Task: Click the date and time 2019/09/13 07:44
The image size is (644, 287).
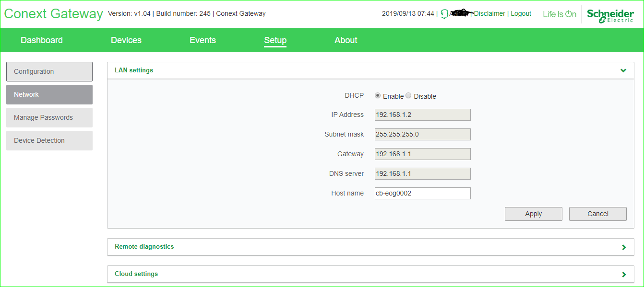Action: (408, 14)
